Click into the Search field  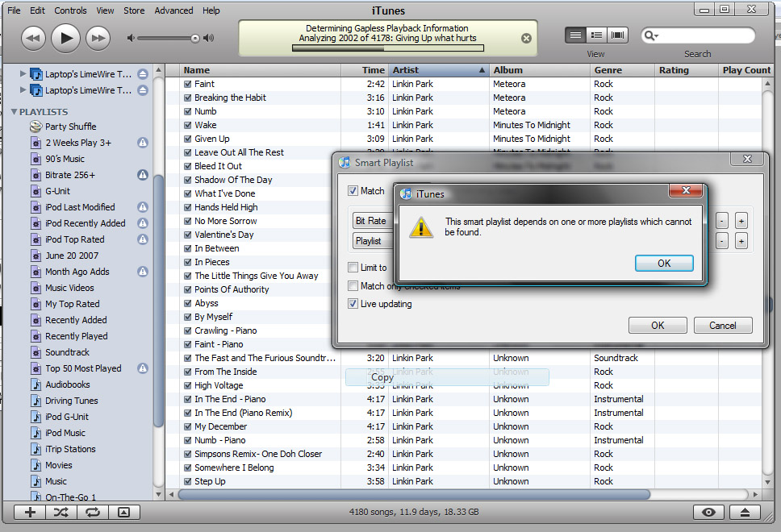coord(698,35)
